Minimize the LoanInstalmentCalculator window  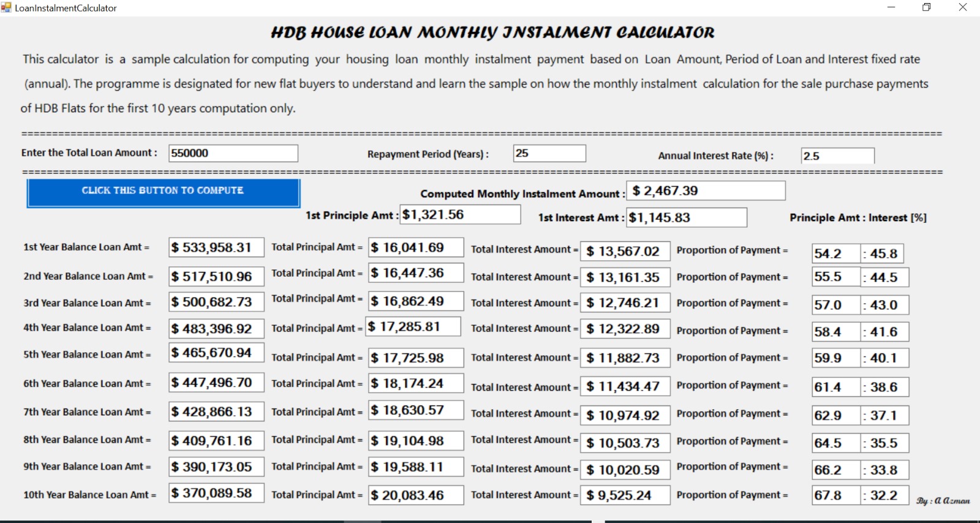click(x=891, y=7)
